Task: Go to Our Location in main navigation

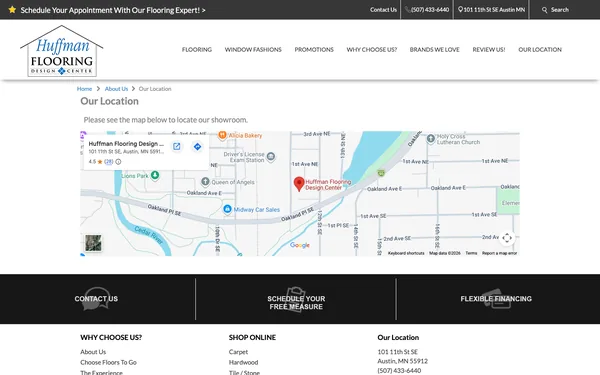Action: (x=540, y=49)
